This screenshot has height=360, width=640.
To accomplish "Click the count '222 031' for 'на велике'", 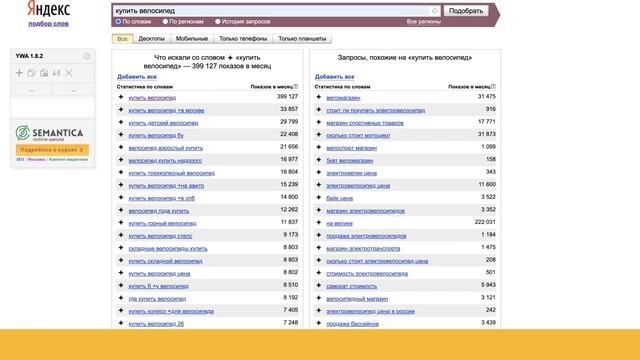I will tap(485, 222).
